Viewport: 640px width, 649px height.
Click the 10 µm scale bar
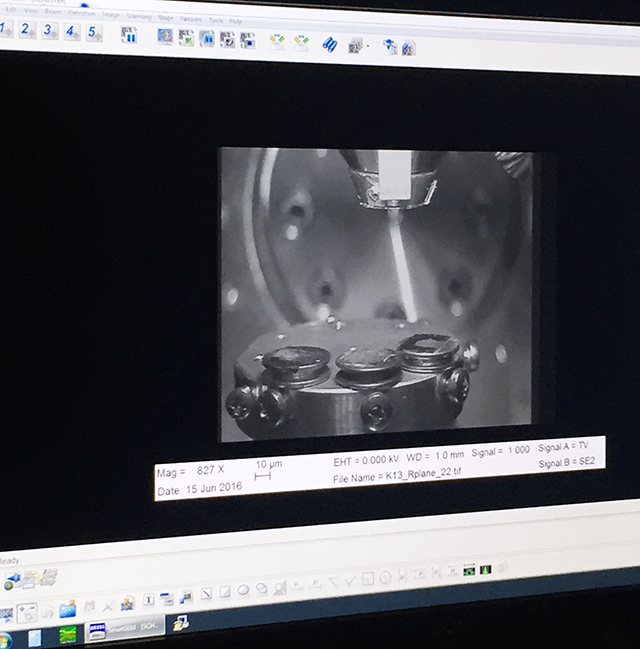(x=267, y=470)
